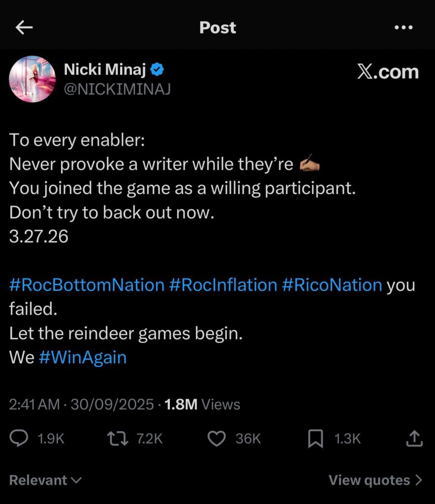The image size is (435, 504).
Task: Tap the 1.8M Views count
Action: (x=202, y=405)
